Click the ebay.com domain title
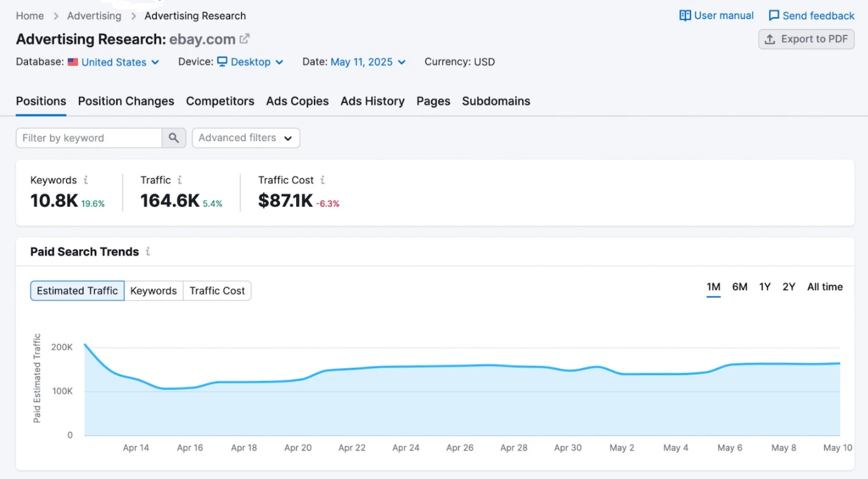 click(202, 39)
